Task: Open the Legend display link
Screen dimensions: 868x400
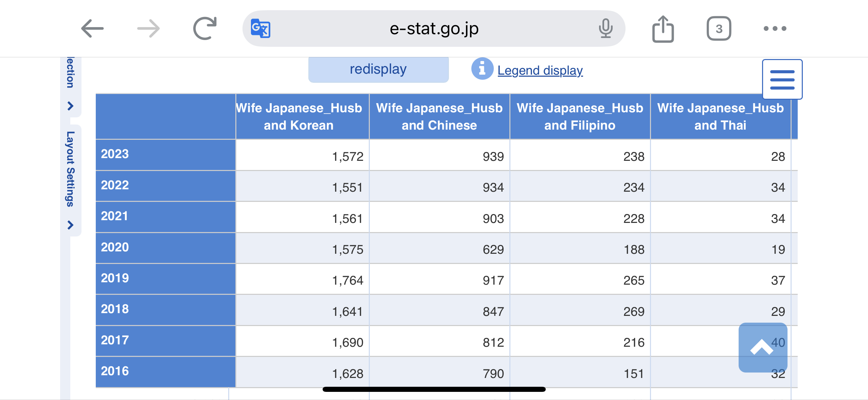Action: click(540, 70)
